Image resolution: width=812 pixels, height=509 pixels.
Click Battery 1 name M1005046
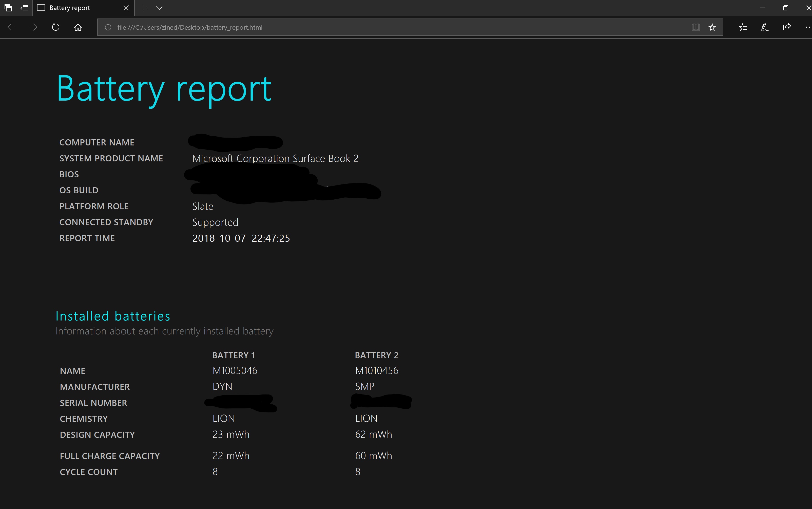(235, 371)
